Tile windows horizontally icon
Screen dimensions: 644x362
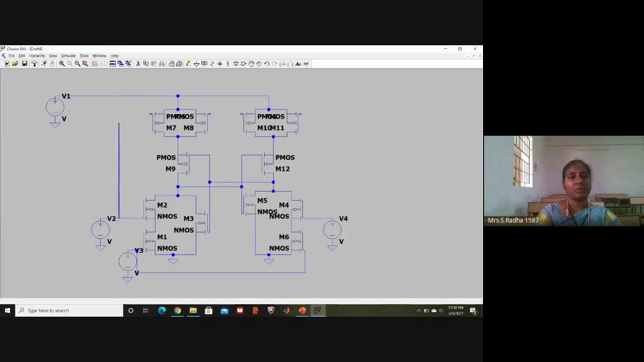coord(112,64)
